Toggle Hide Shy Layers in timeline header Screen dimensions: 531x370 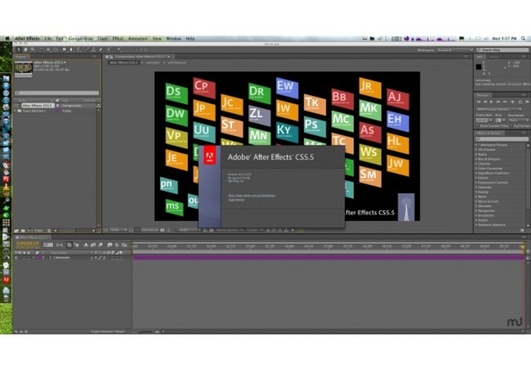point(86,244)
